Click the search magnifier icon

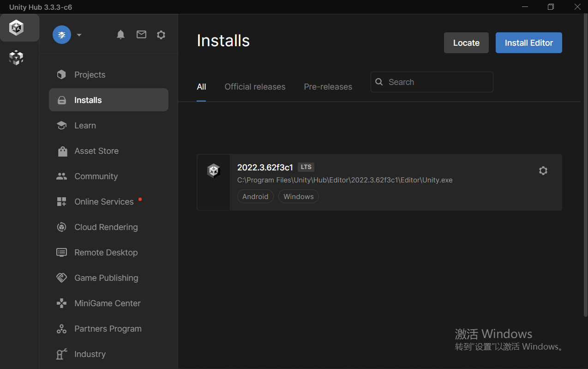(379, 82)
